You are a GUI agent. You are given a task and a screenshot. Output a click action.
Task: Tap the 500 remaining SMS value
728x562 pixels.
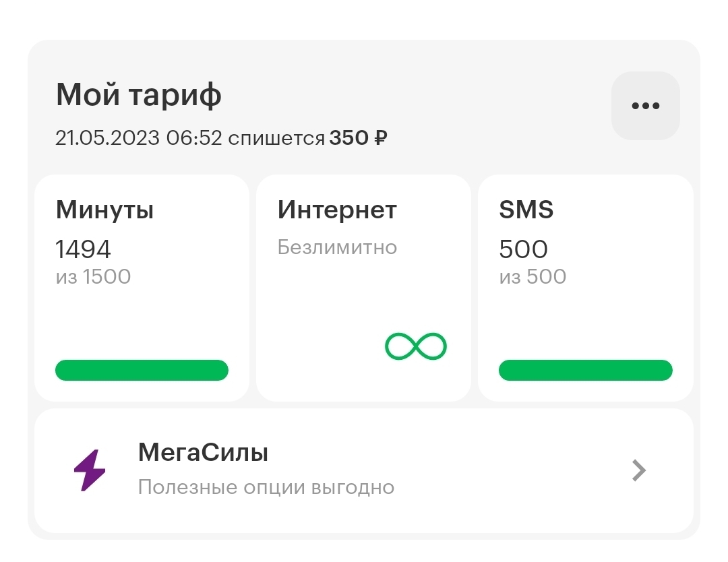[x=523, y=249]
